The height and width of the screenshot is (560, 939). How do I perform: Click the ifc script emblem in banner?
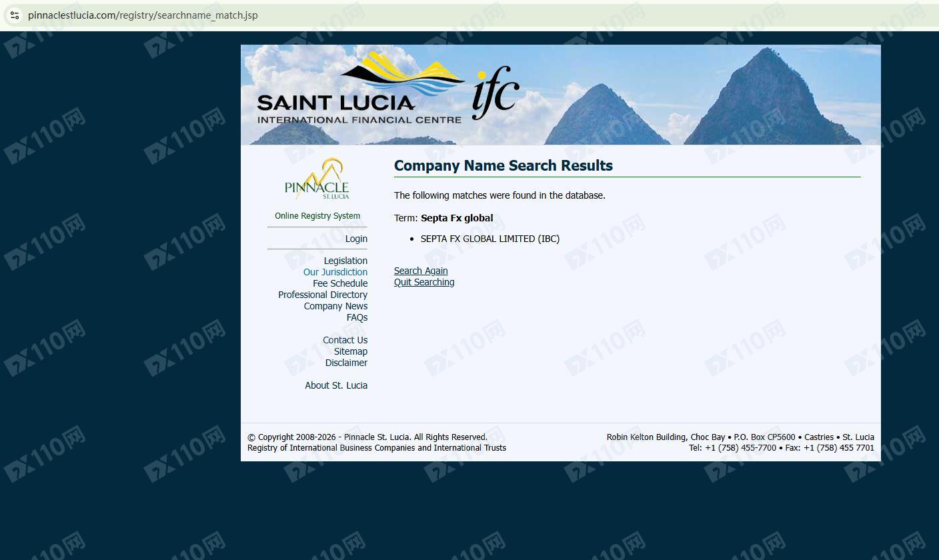[x=495, y=92]
